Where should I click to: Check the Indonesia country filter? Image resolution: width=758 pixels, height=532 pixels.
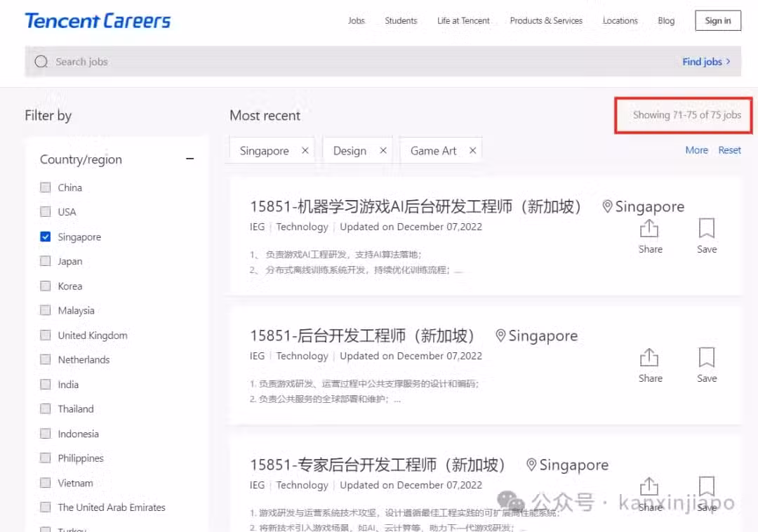tap(46, 434)
